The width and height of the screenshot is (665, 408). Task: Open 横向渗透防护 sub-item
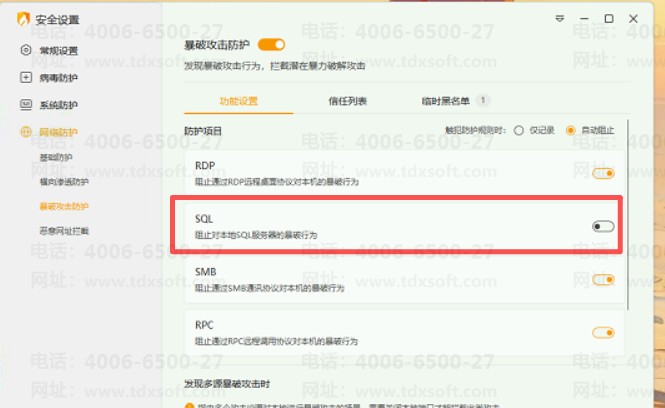pyautogui.click(x=64, y=182)
